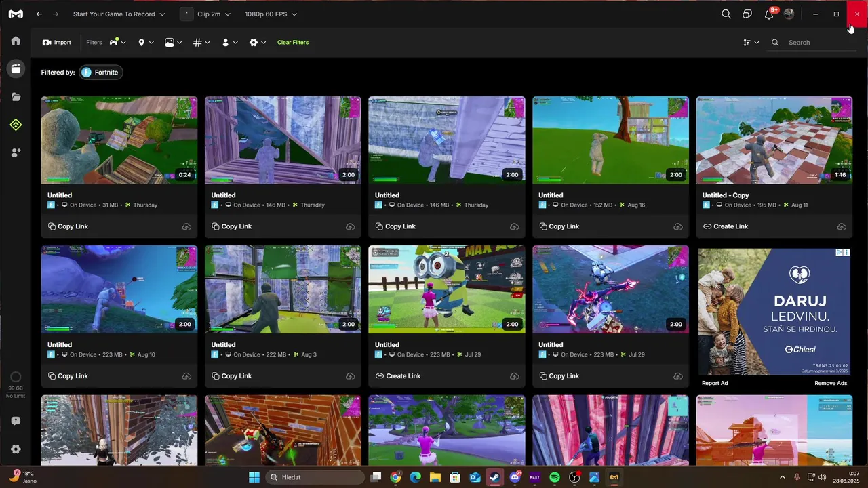
Task: Expand the 1080p 60 FPS quality dropdown
Action: pos(271,14)
